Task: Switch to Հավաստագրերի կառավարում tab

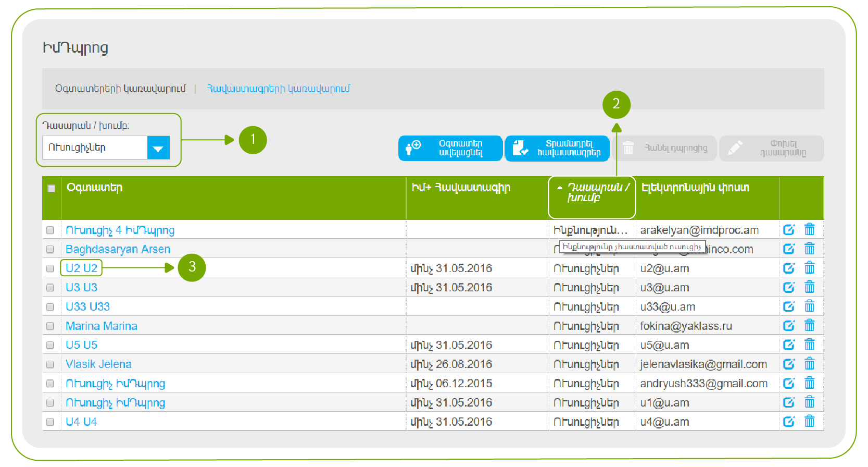Action: tap(278, 89)
